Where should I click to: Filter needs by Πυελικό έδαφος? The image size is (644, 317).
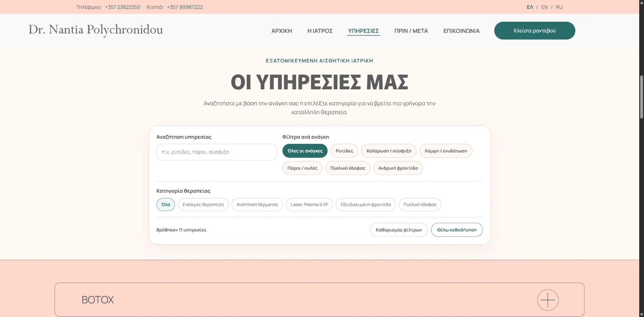tap(347, 168)
